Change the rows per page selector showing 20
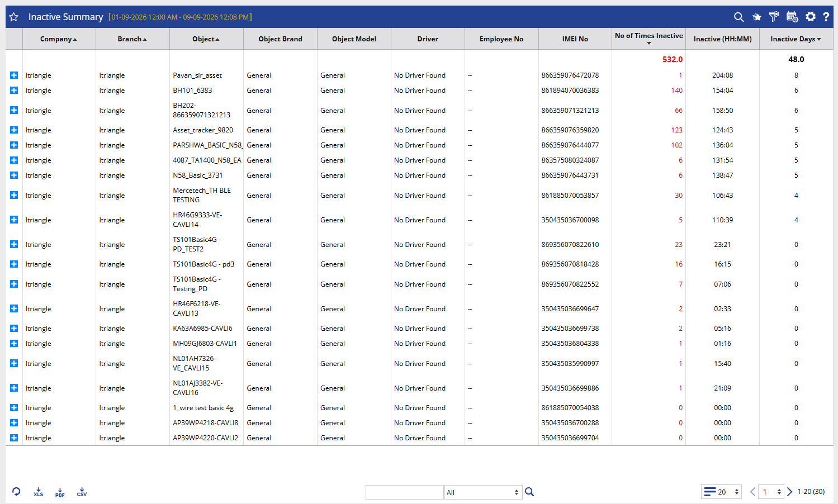 tap(722, 492)
